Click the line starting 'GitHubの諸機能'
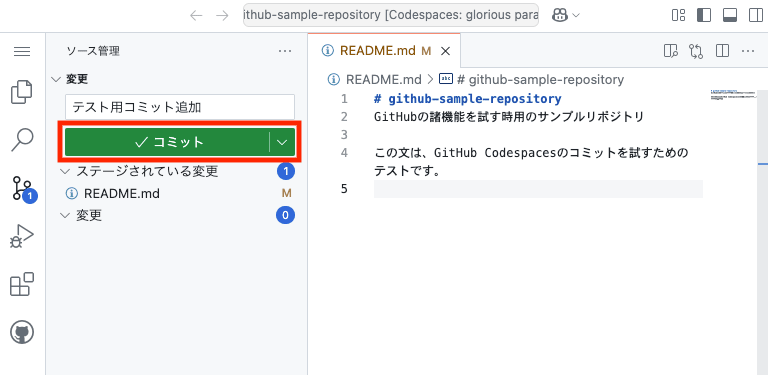This screenshot has height=375, width=768. point(509,117)
